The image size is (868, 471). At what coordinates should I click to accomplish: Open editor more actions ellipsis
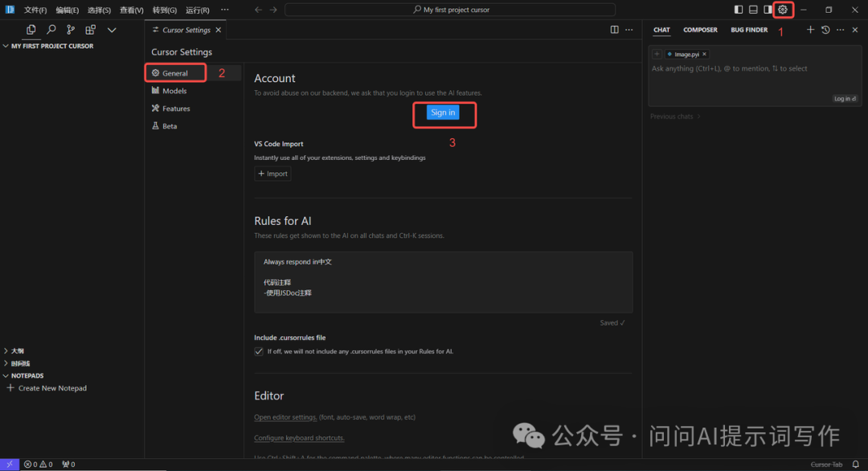(x=628, y=29)
